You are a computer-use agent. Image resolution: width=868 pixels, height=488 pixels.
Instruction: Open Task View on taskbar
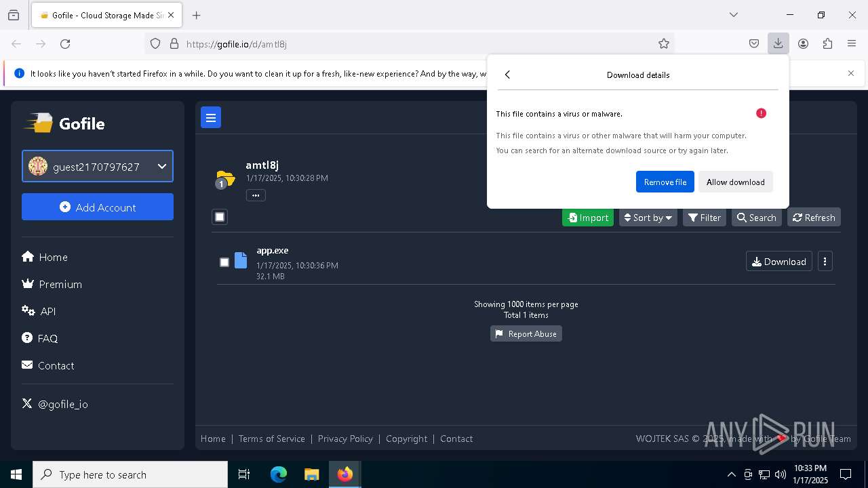click(x=244, y=474)
